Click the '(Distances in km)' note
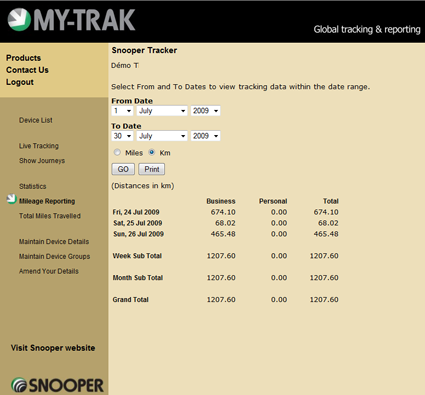Image resolution: width=425 pixels, height=395 pixels. point(143,186)
